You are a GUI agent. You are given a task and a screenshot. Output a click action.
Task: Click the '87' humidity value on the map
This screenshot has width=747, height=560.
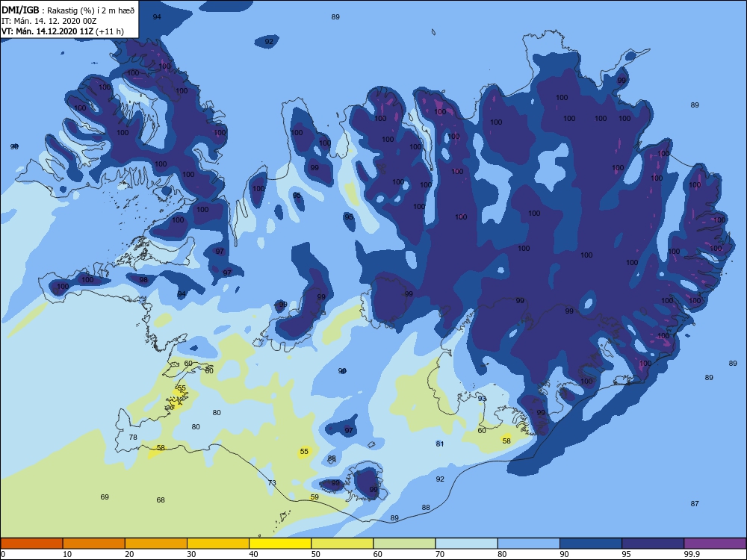pyautogui.click(x=695, y=504)
